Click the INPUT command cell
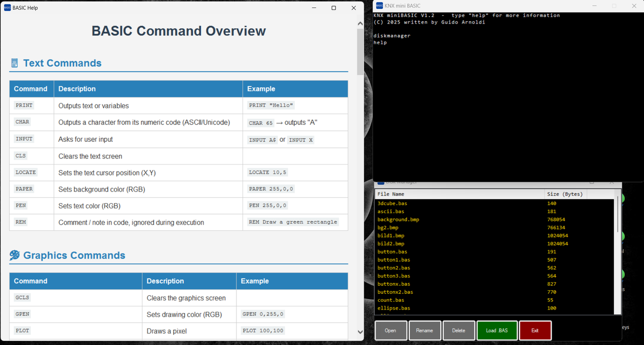The image size is (644, 345). (32, 139)
